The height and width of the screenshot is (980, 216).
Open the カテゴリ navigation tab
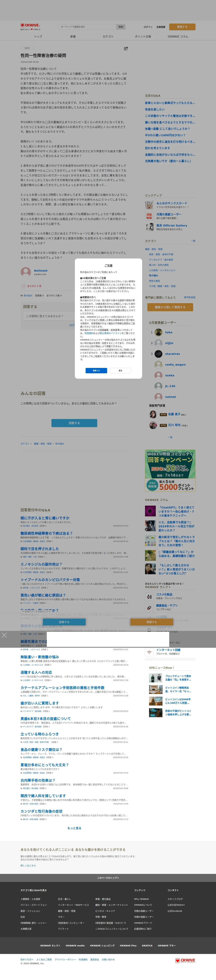pyautogui.click(x=108, y=36)
